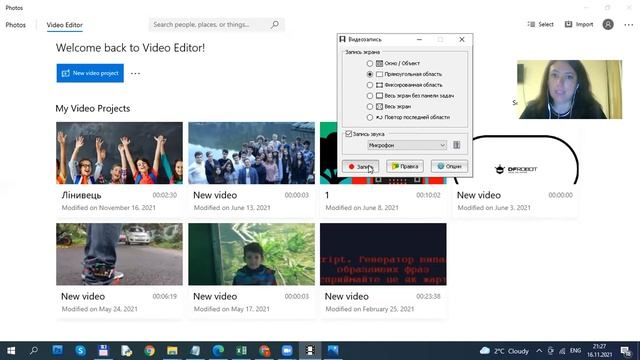Click the My Video Projects heading

(93, 109)
